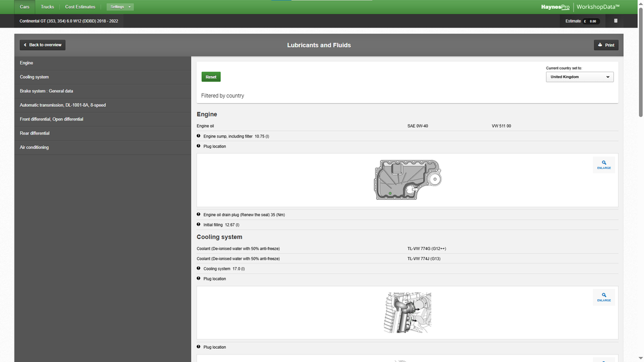Click the page vertical scrollbar
Image resolution: width=644 pixels, height=362 pixels.
[640, 62]
